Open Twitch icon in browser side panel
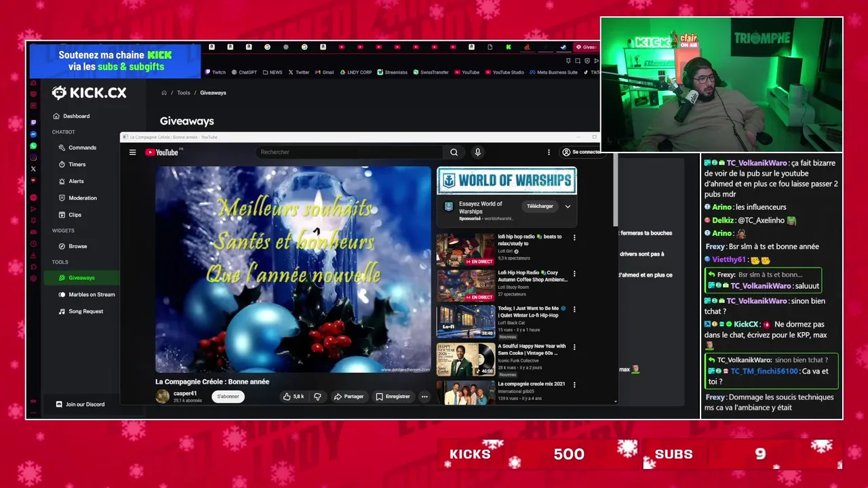The width and height of the screenshot is (868, 488). pyautogui.click(x=33, y=123)
